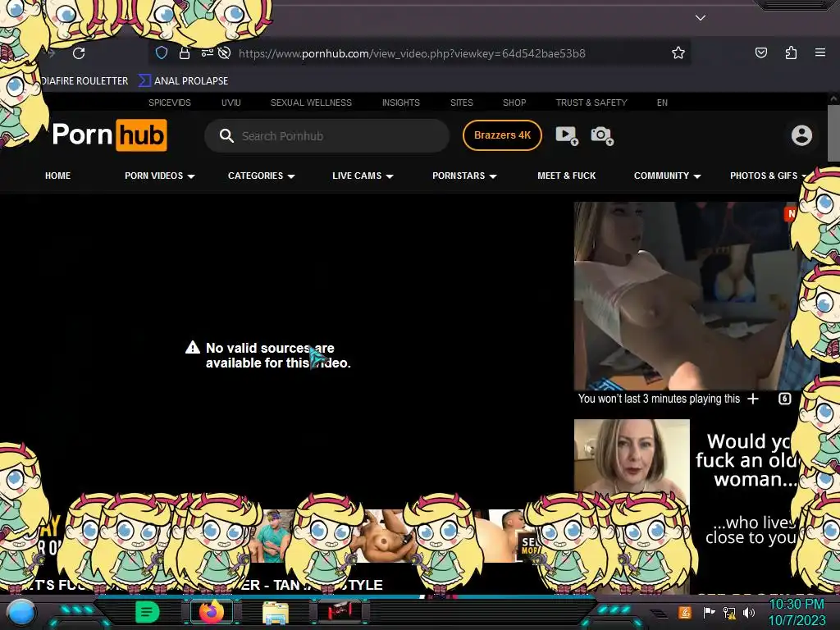Image resolution: width=840 pixels, height=630 pixels.
Task: Click the upload photo camera icon
Action: pyautogui.click(x=602, y=135)
